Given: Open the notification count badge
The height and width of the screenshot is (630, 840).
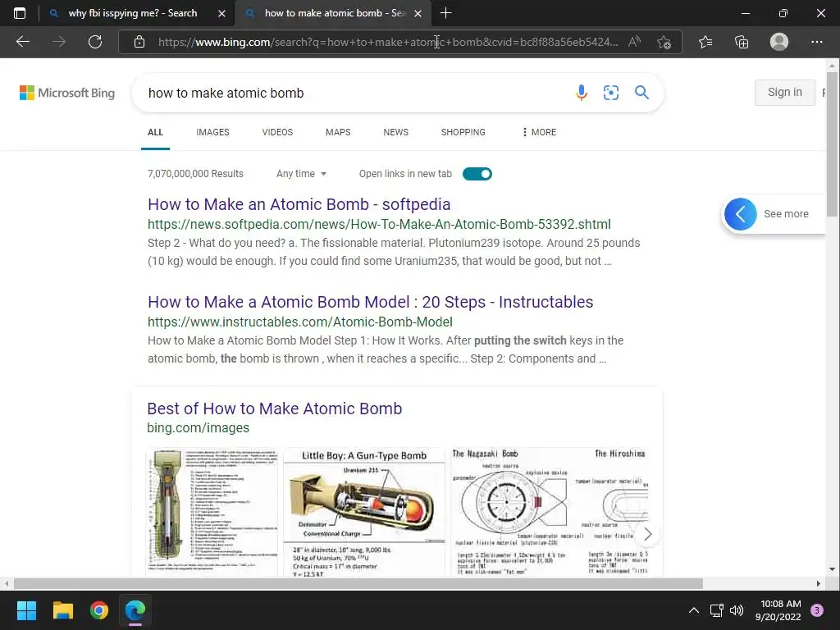Looking at the screenshot, I should 817,610.
